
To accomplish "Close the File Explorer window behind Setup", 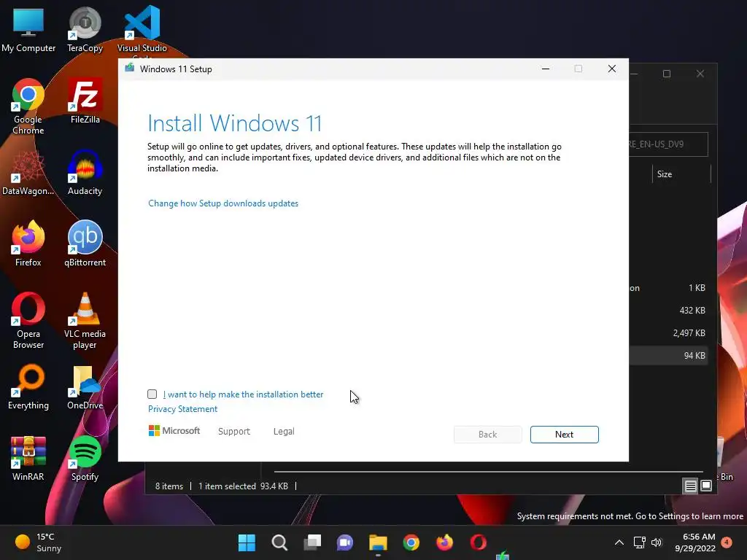I will tap(700, 74).
